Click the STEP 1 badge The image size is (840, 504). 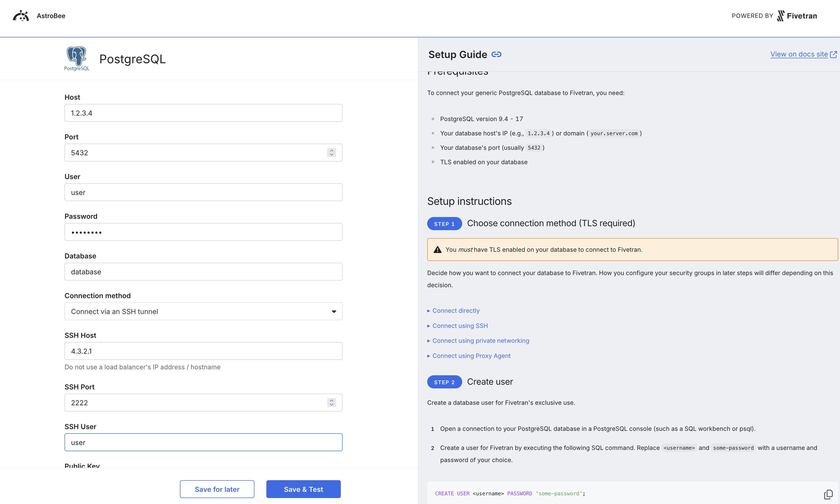pyautogui.click(x=444, y=223)
